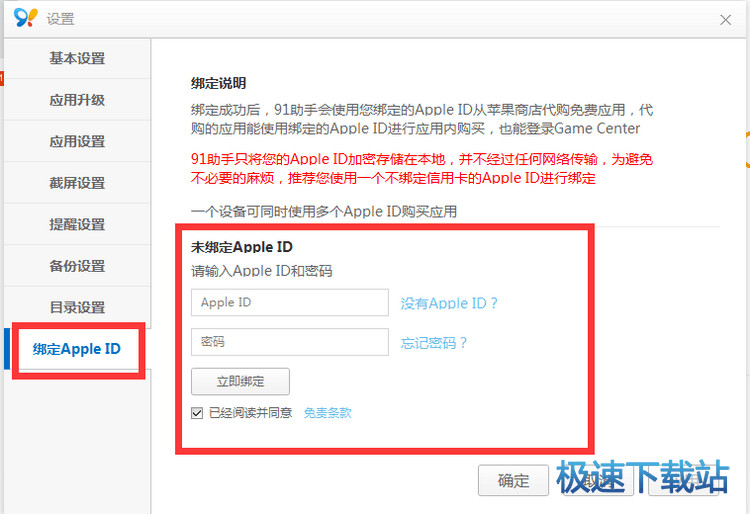The width and height of the screenshot is (750, 514).
Task: Focus the 密码 password field
Action: pyautogui.click(x=289, y=342)
